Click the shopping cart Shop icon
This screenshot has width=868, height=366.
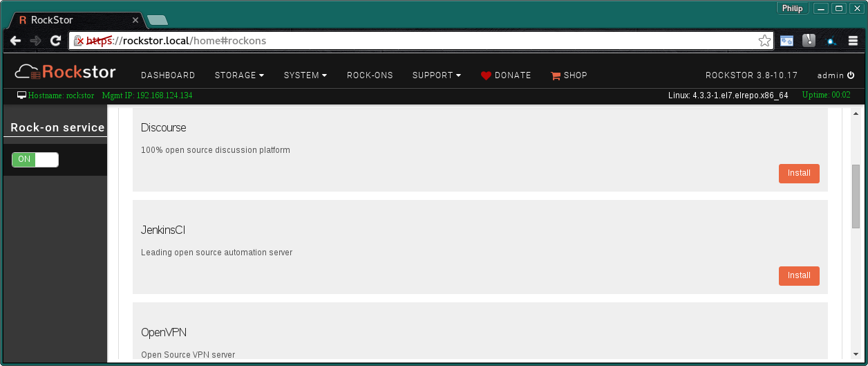click(556, 75)
